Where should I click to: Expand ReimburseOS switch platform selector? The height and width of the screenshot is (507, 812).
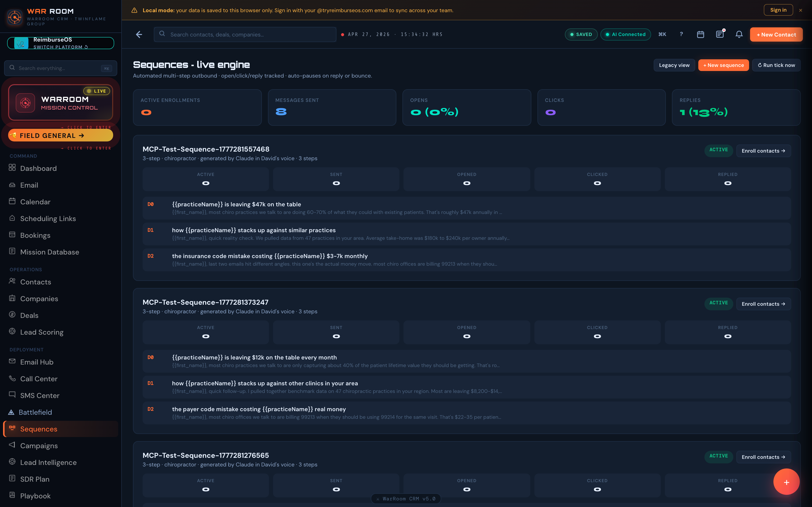pos(60,43)
